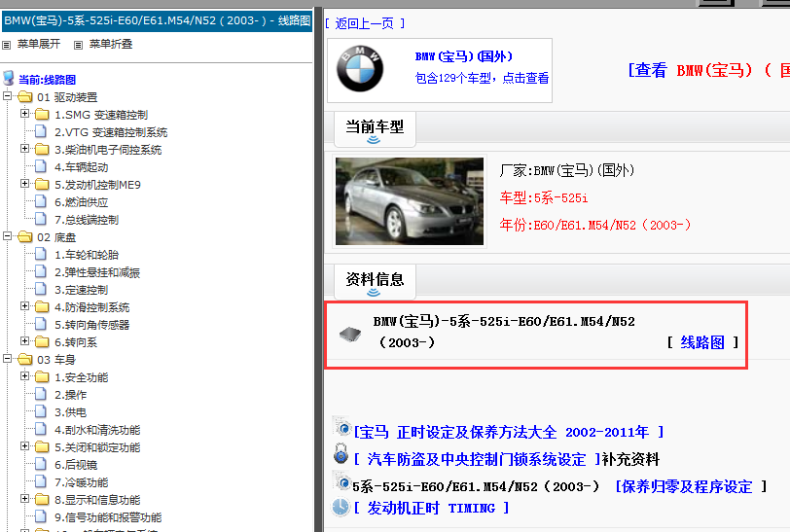Screen dimensions: 790x532
Task: Click the folder icon of 1.SMG 变速箱控制
Action: tap(42, 114)
